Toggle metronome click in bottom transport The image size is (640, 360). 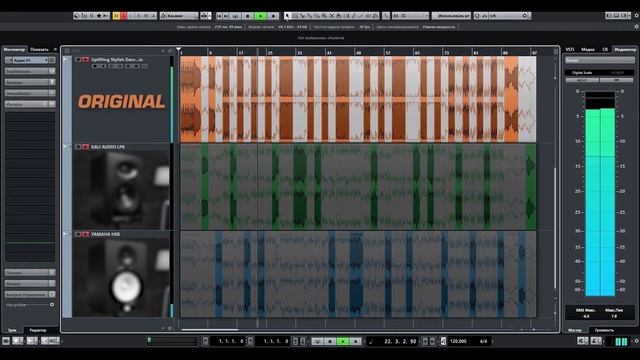point(443,341)
